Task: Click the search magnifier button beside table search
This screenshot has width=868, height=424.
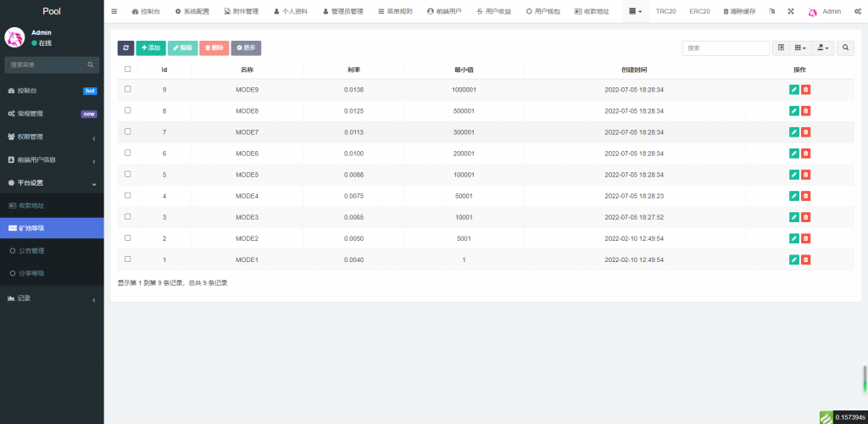Action: tap(846, 48)
